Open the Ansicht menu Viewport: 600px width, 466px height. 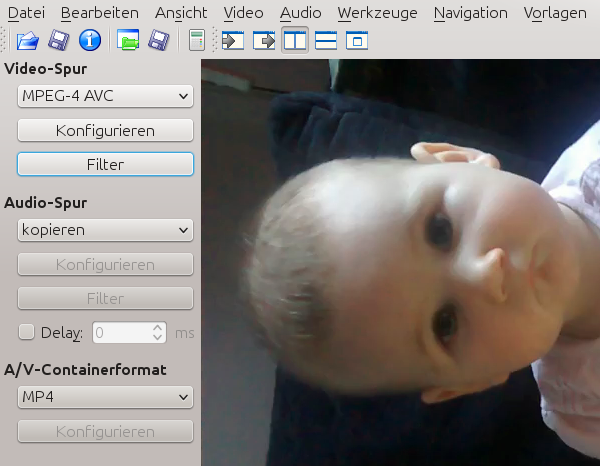tap(181, 13)
